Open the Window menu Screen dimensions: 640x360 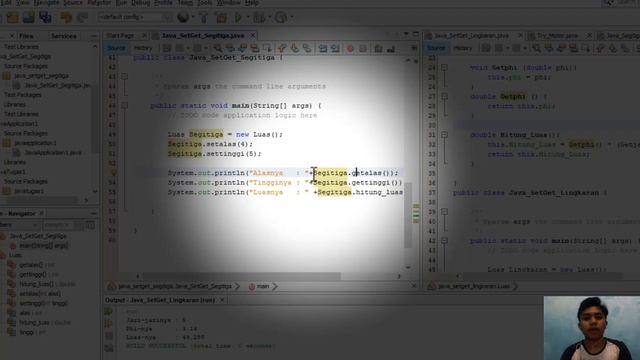pos(228,2)
